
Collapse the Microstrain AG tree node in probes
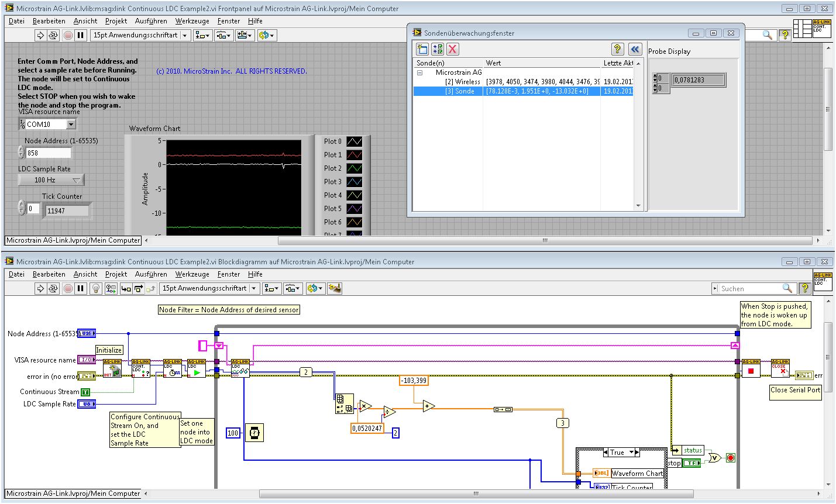point(419,73)
